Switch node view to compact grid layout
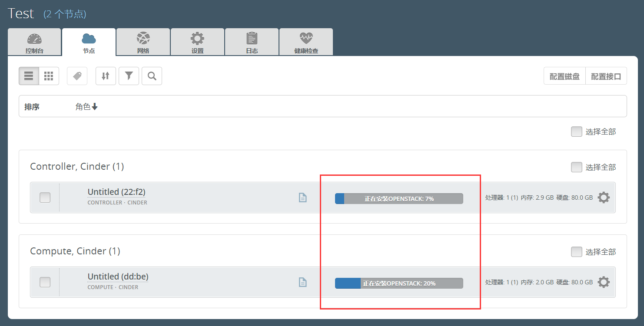The width and height of the screenshot is (644, 326). point(48,76)
